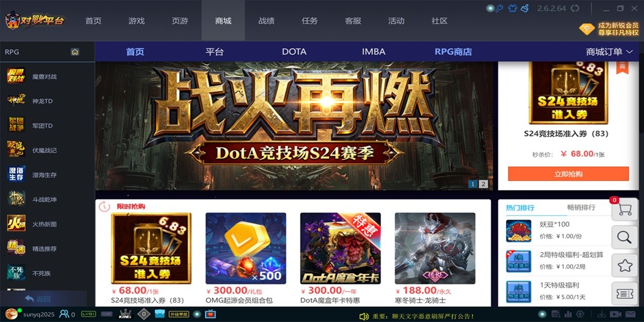
Task: Expand the 商城订单 dropdown
Action: point(610,52)
